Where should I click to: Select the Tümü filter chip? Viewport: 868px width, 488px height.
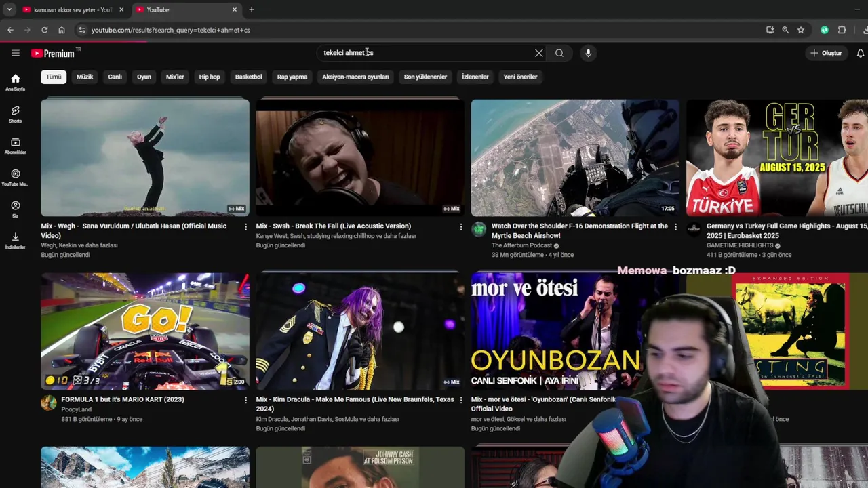(x=54, y=77)
